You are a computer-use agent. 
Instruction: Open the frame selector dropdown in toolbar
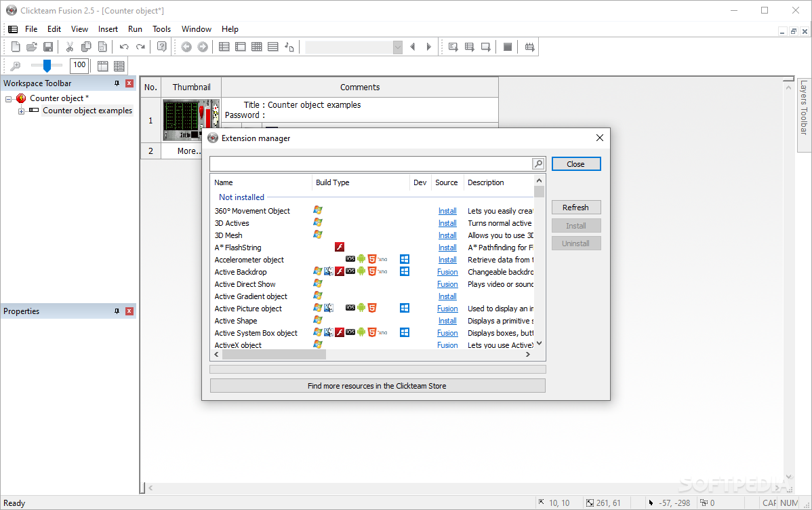click(x=398, y=47)
